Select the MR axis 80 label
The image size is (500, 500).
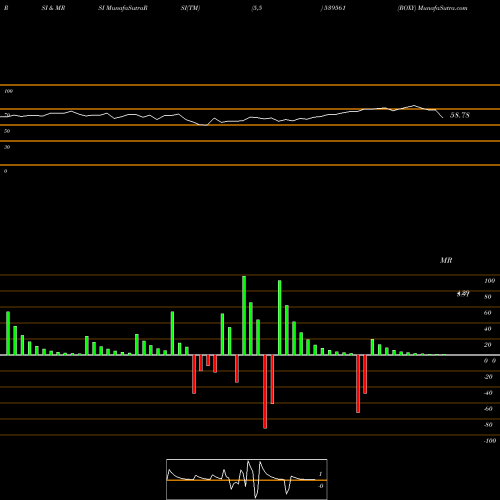click(x=488, y=297)
